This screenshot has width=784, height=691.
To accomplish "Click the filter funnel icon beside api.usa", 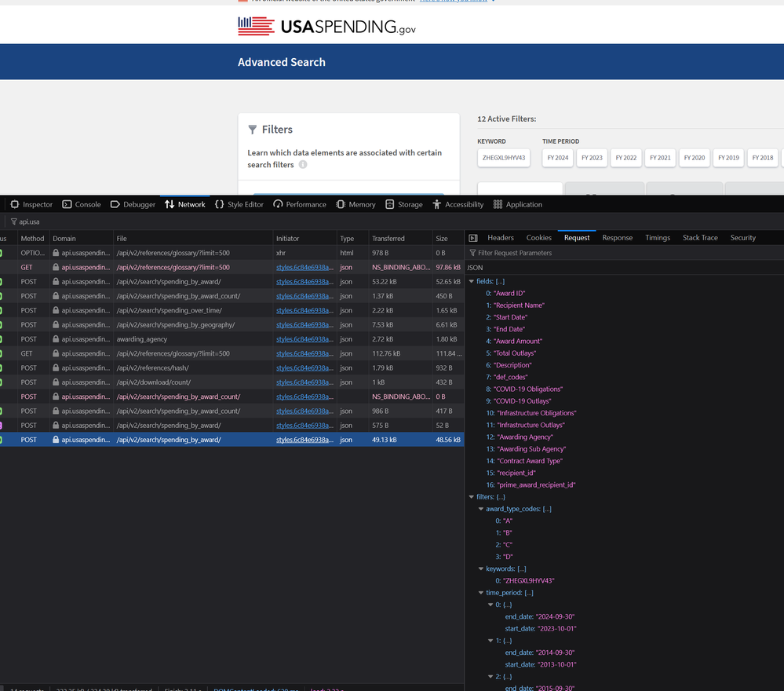I will 13,221.
